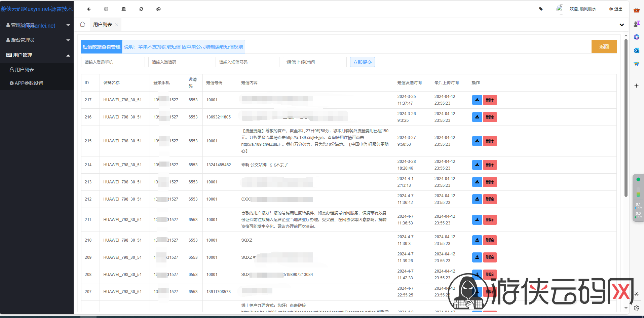This screenshot has width=644, height=318.
Task: Delete the SMS record with ID 216
Action: click(x=490, y=117)
